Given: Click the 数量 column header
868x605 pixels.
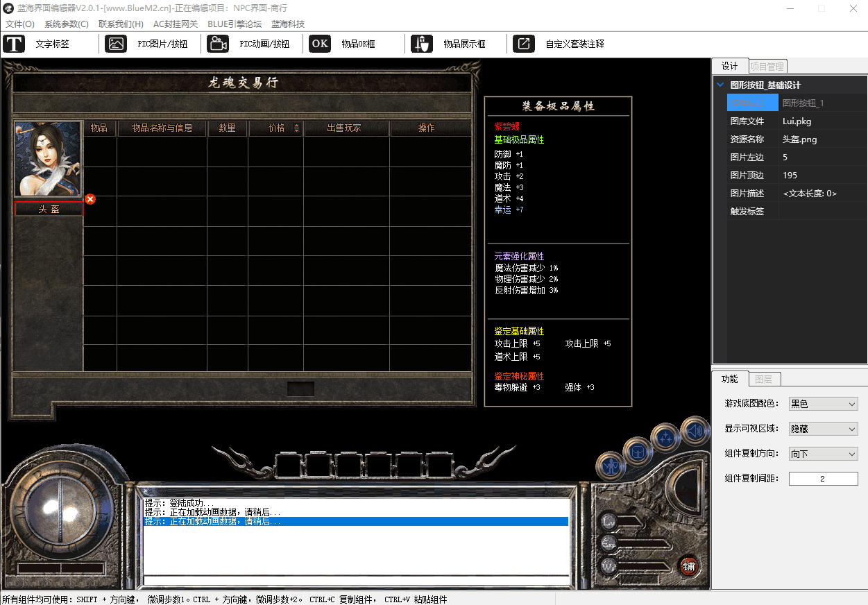Looking at the screenshot, I should tap(228, 128).
